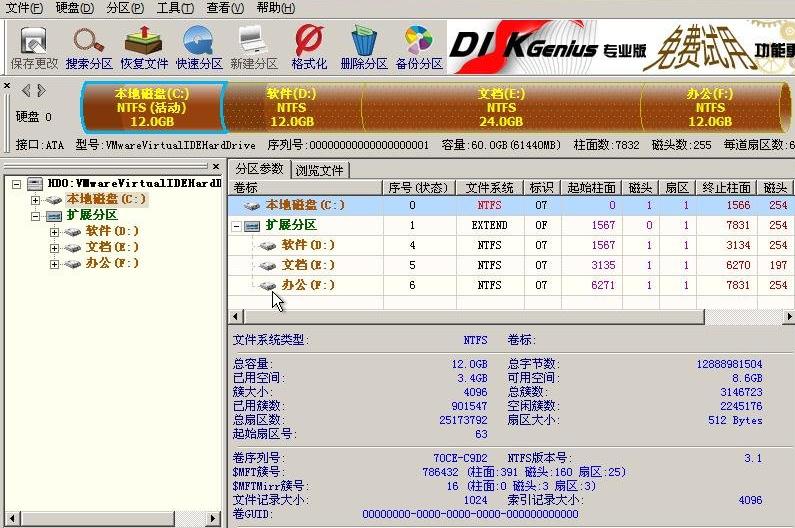Select the 文档(E:) segment on disk bar

tap(501, 107)
